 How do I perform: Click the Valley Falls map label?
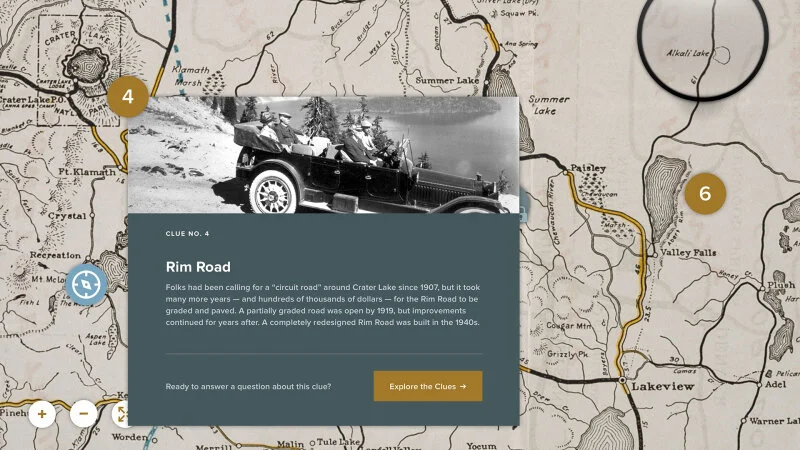coord(688,253)
